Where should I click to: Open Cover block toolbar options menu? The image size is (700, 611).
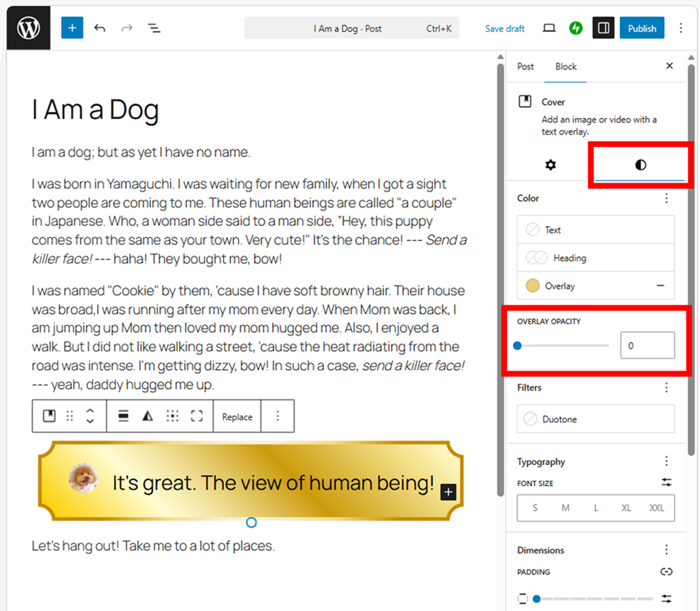coord(278,416)
